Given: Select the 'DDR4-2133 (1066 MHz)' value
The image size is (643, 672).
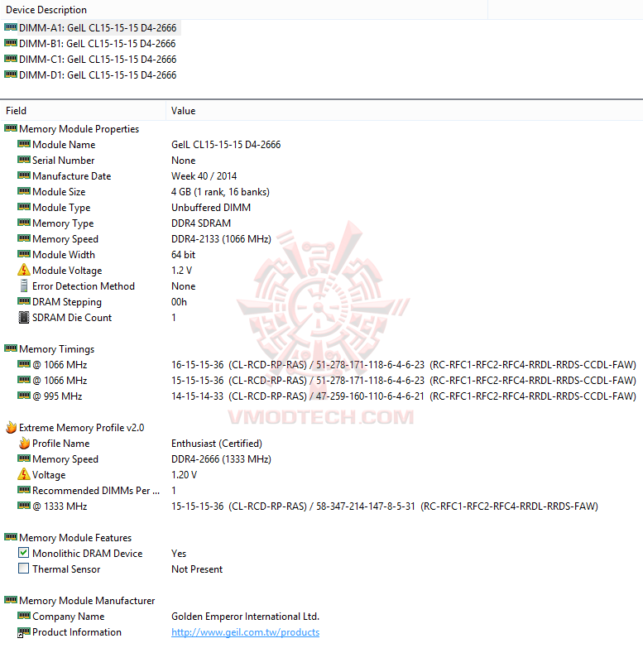Looking at the screenshot, I should [x=221, y=239].
